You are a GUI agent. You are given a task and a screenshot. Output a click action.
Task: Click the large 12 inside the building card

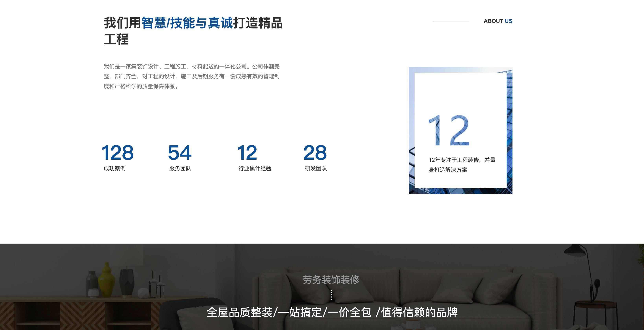449,130
